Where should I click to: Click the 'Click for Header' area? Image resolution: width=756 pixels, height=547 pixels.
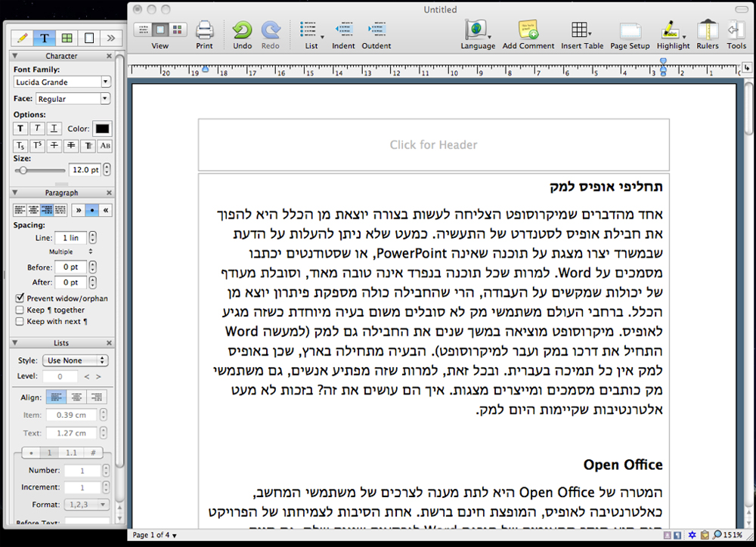coord(433,145)
